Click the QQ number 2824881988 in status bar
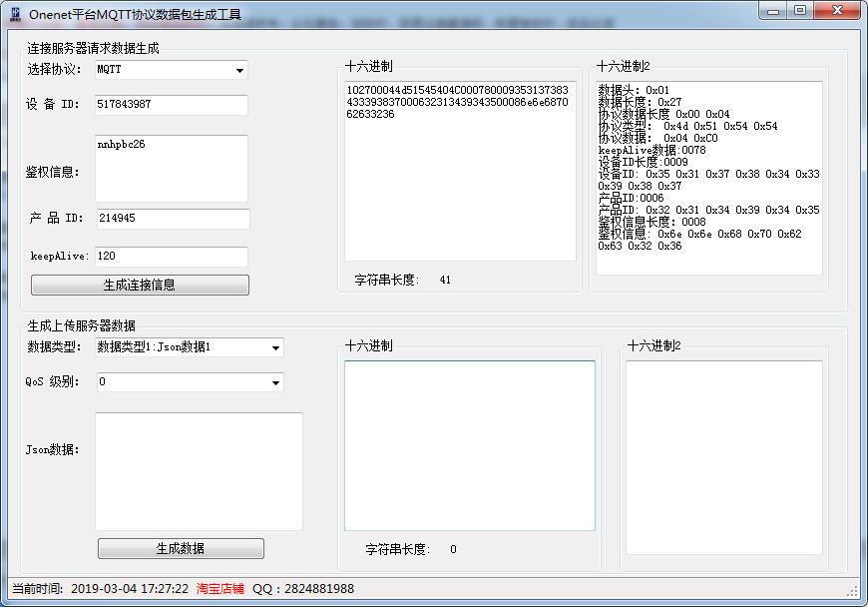Image resolution: width=868 pixels, height=607 pixels. pyautogui.click(x=319, y=588)
